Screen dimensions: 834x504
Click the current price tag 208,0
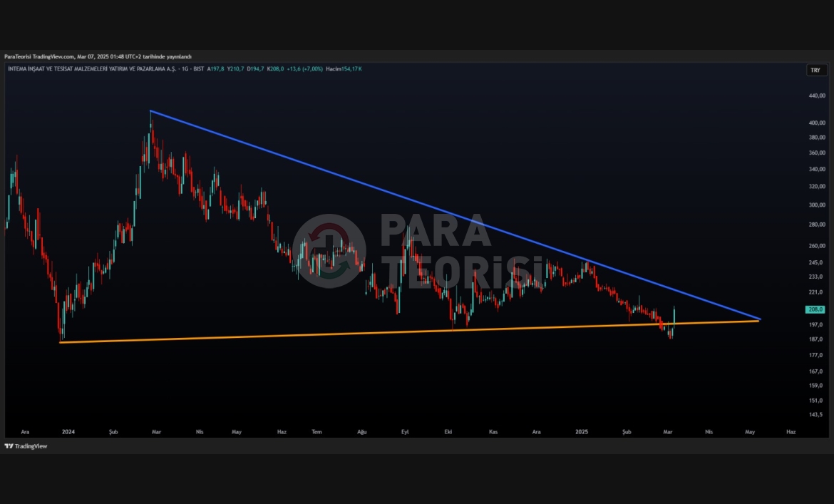[x=815, y=309]
